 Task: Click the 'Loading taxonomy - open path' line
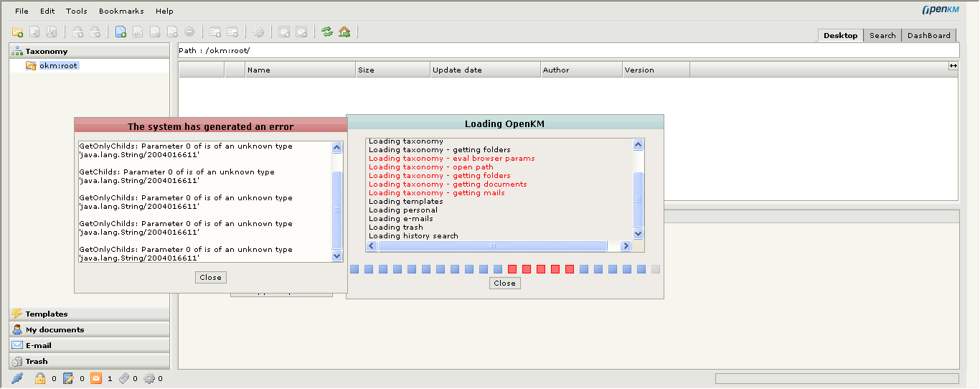(431, 167)
